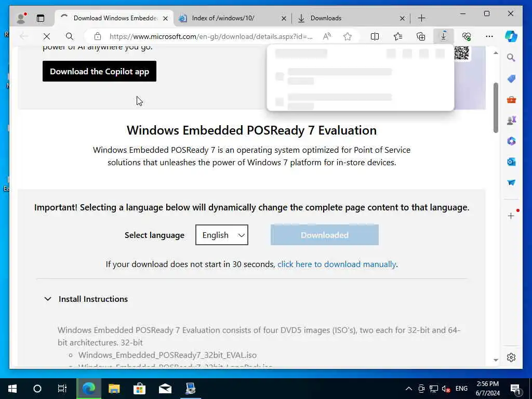The width and height of the screenshot is (532, 399).
Task: Open File Explorer from the taskbar
Action: tap(114, 389)
